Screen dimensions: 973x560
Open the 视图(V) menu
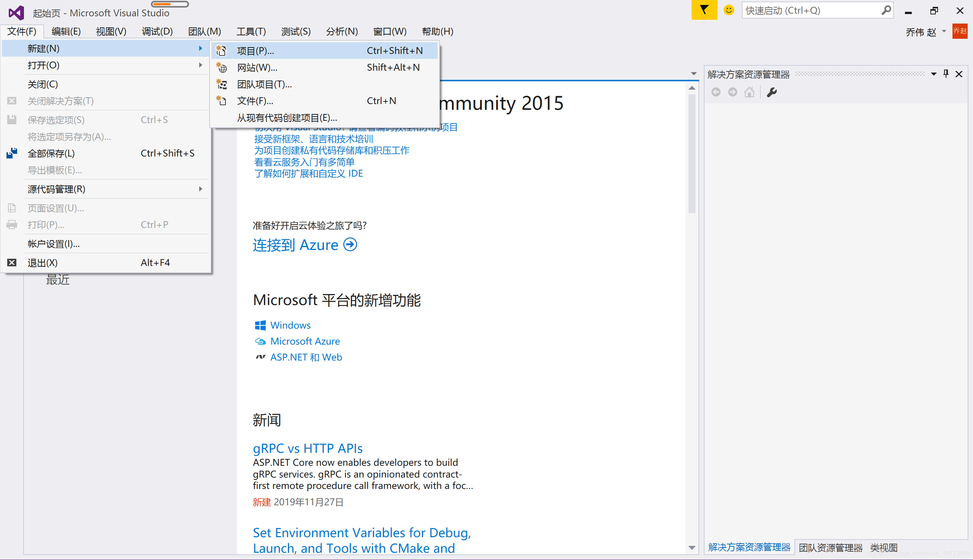[111, 31]
